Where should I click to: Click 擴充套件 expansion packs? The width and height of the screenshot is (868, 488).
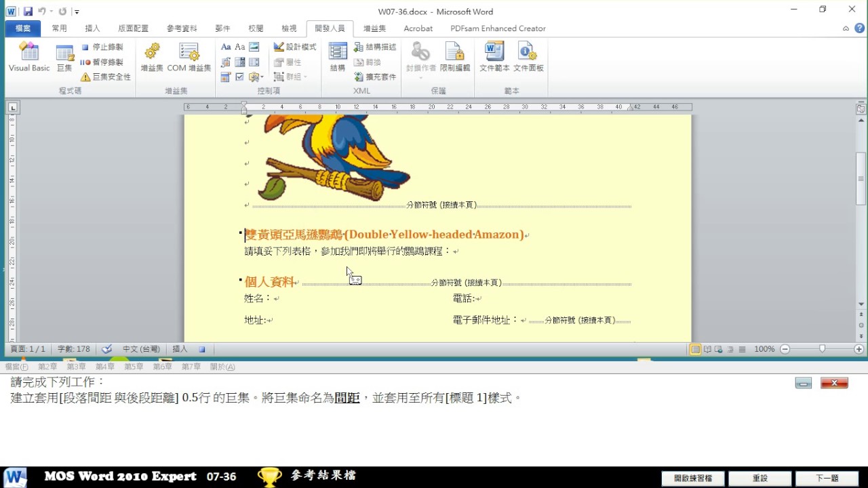(375, 77)
